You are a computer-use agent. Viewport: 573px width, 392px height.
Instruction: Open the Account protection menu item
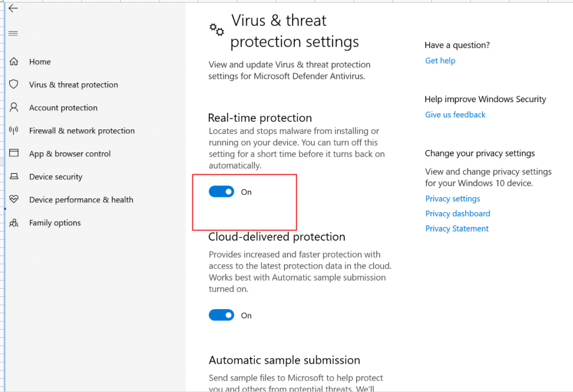point(63,108)
